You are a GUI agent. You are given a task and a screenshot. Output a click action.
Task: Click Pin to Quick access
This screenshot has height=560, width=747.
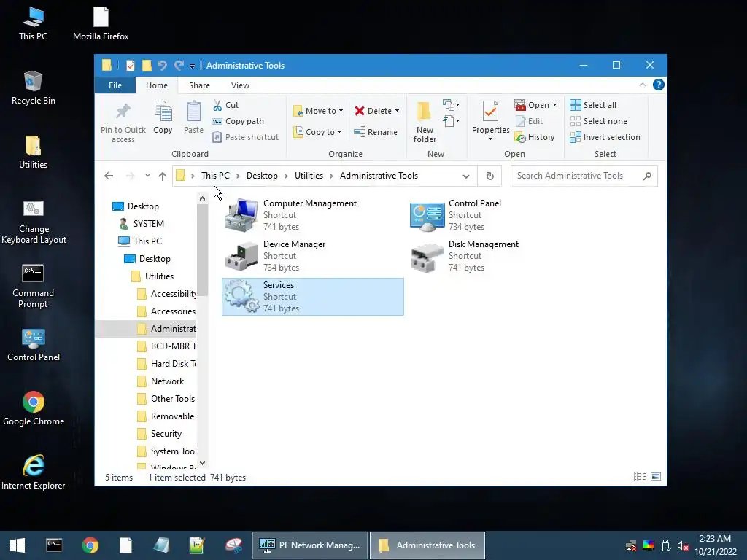[x=123, y=123]
